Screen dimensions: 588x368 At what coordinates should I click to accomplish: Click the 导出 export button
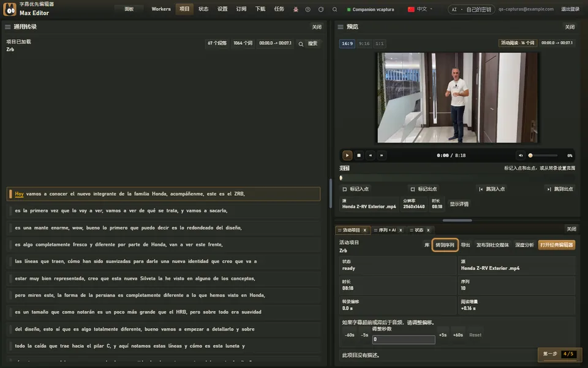[466, 245]
